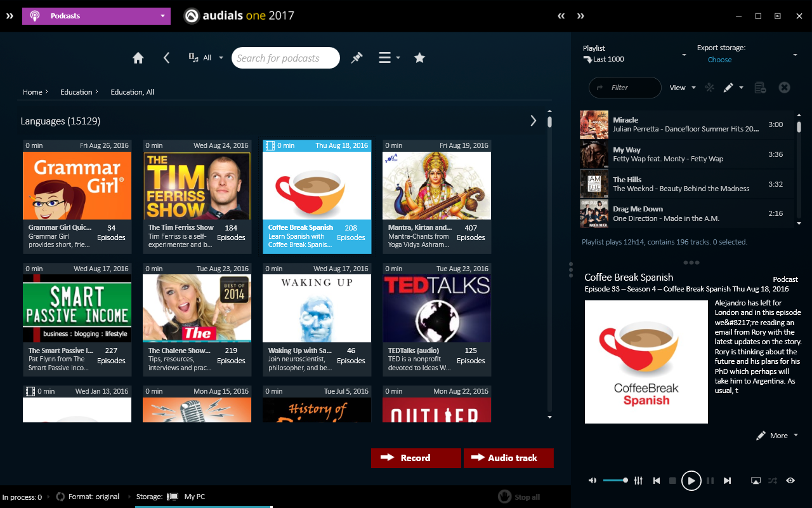This screenshot has height=508, width=812.
Task: Select the Education, All breadcrumb
Action: coord(133,92)
